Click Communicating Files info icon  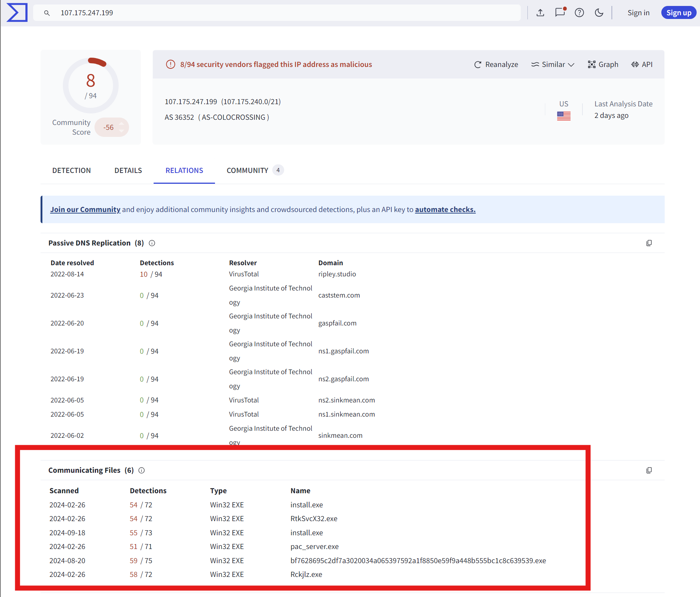(x=142, y=470)
